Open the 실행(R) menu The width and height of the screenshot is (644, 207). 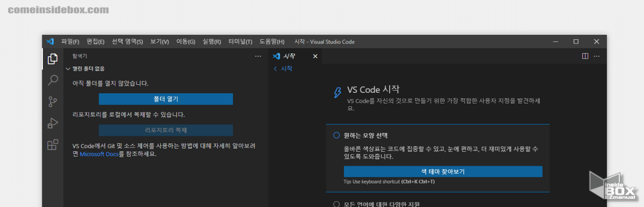212,42
